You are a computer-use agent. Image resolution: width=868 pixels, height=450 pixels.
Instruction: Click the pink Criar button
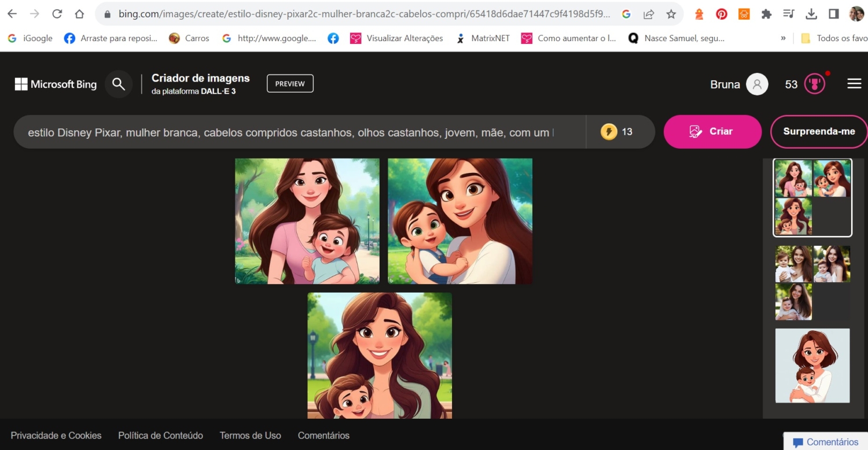tap(712, 131)
